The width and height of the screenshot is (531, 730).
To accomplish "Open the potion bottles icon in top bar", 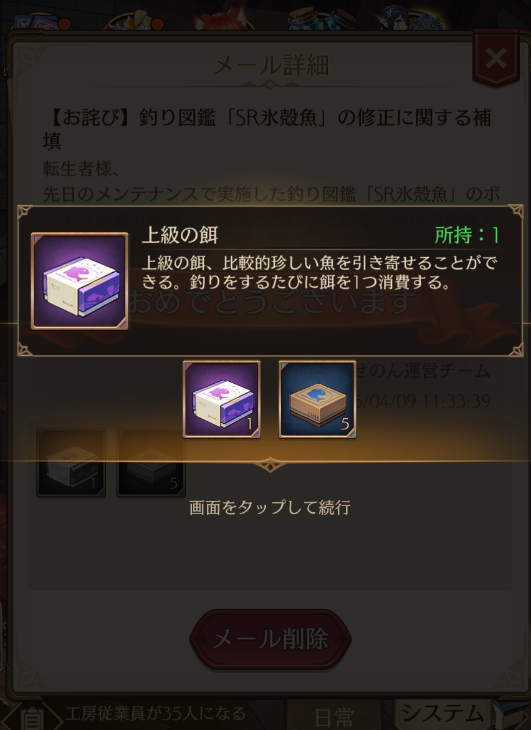I will coord(321,20).
